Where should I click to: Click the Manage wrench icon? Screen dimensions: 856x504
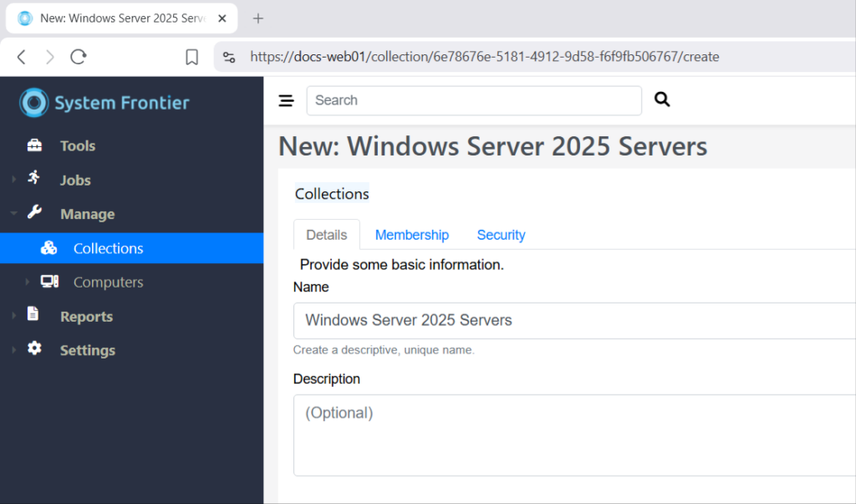[x=34, y=213]
